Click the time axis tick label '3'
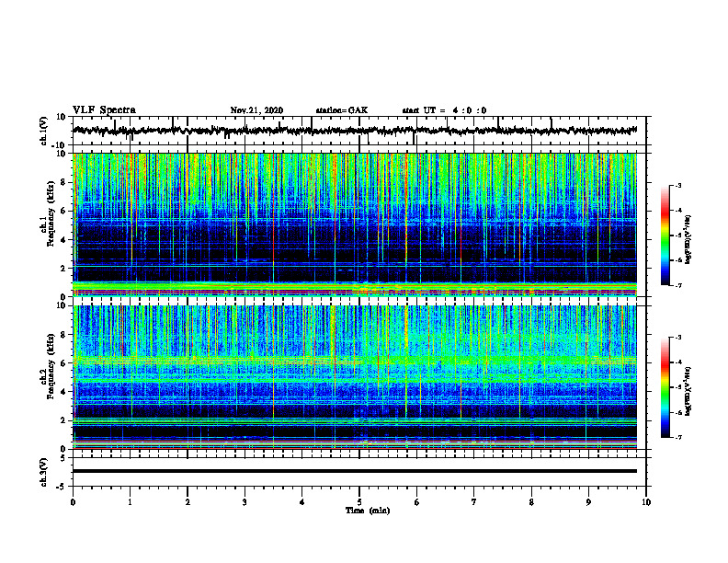Viewport: 728px width, 563px height. (x=245, y=502)
